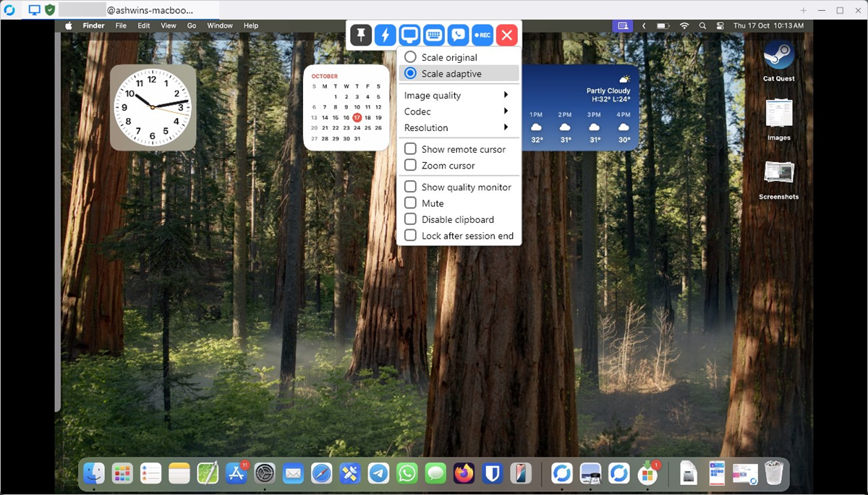868x495 pixels.
Task: Start session recording with REC button
Action: click(x=482, y=35)
